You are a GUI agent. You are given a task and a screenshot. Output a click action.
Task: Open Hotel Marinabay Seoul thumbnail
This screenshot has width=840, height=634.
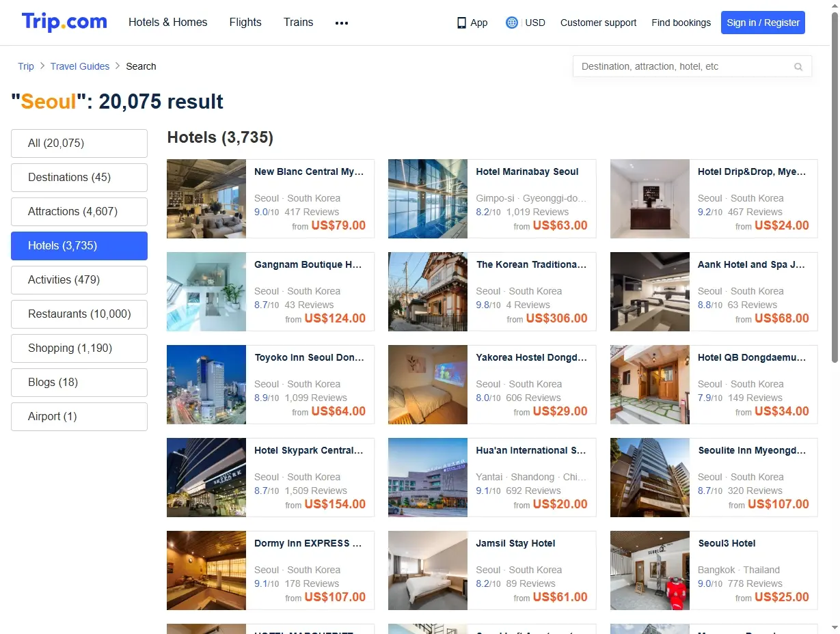point(428,199)
